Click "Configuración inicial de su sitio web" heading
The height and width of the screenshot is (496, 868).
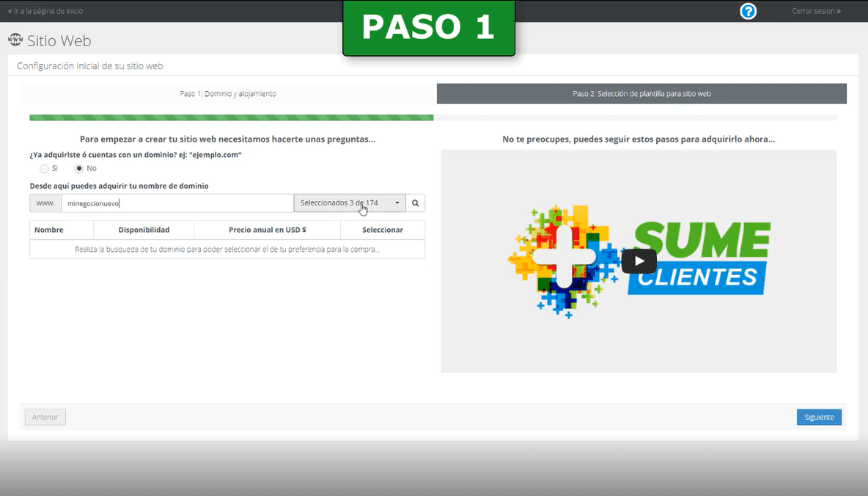click(x=89, y=66)
